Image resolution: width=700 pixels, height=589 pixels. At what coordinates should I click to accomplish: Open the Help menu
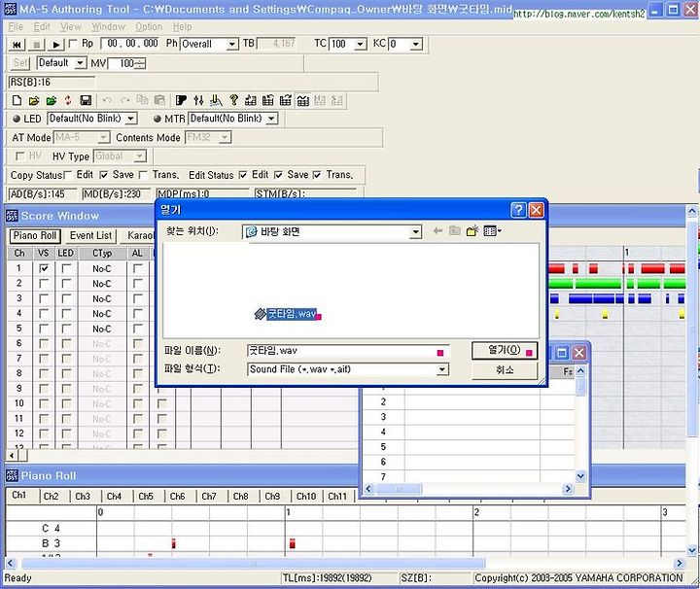coord(182,27)
